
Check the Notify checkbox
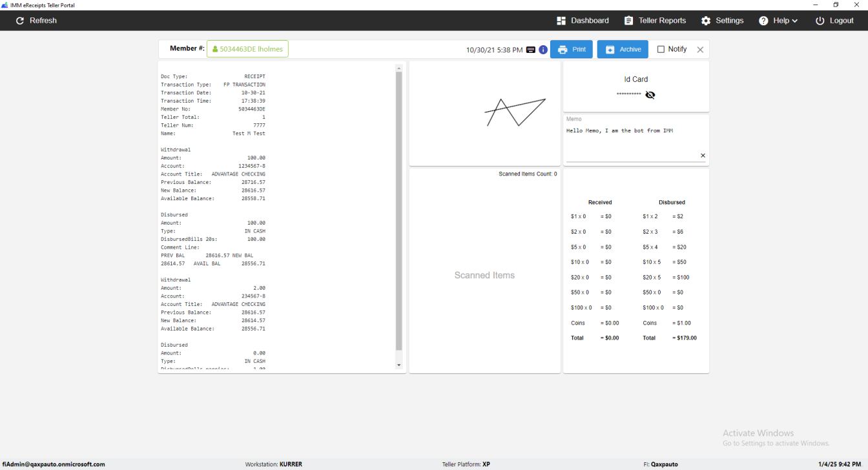tap(661, 49)
